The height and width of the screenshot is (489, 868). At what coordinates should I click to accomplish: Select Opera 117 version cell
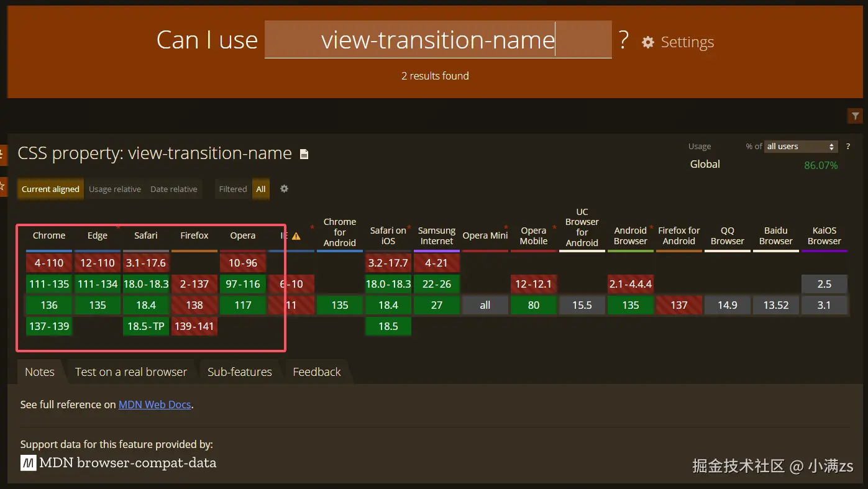coord(243,305)
